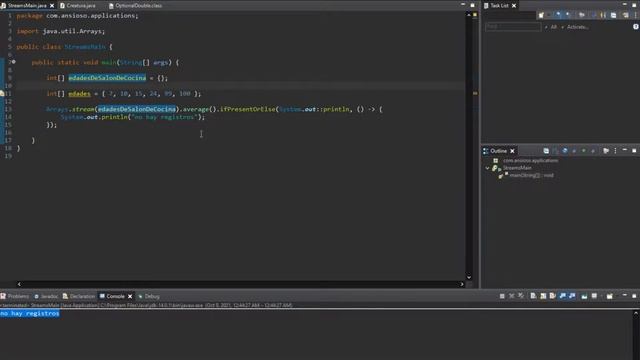Pin the current Console
The image size is (640, 360).
[x=584, y=296]
